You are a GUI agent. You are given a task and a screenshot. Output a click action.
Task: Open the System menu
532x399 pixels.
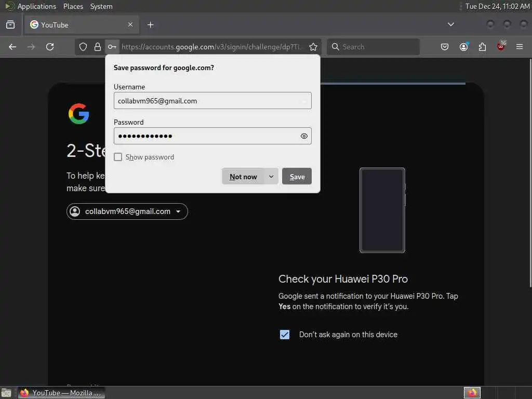point(101,6)
